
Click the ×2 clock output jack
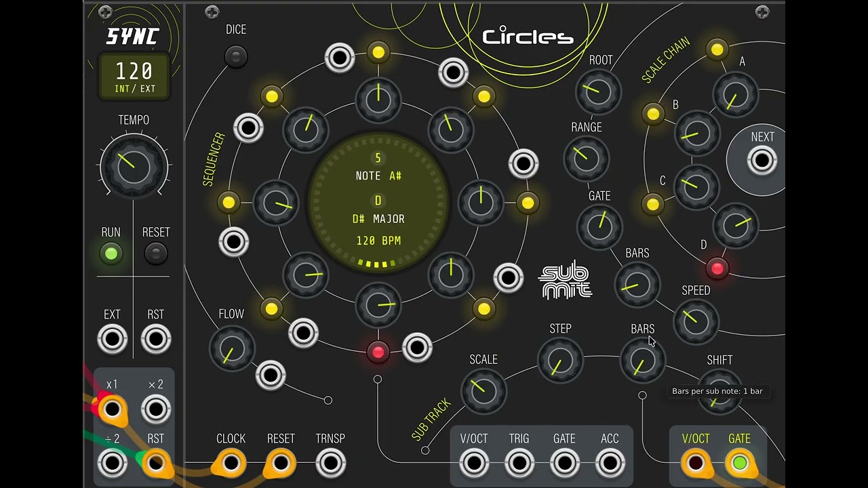(x=156, y=409)
